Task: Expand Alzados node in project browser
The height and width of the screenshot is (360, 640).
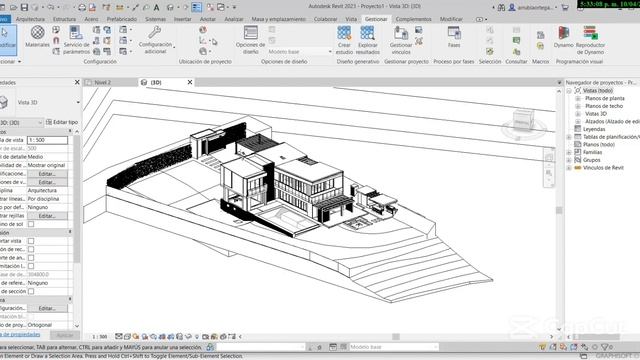Action: tap(578, 122)
